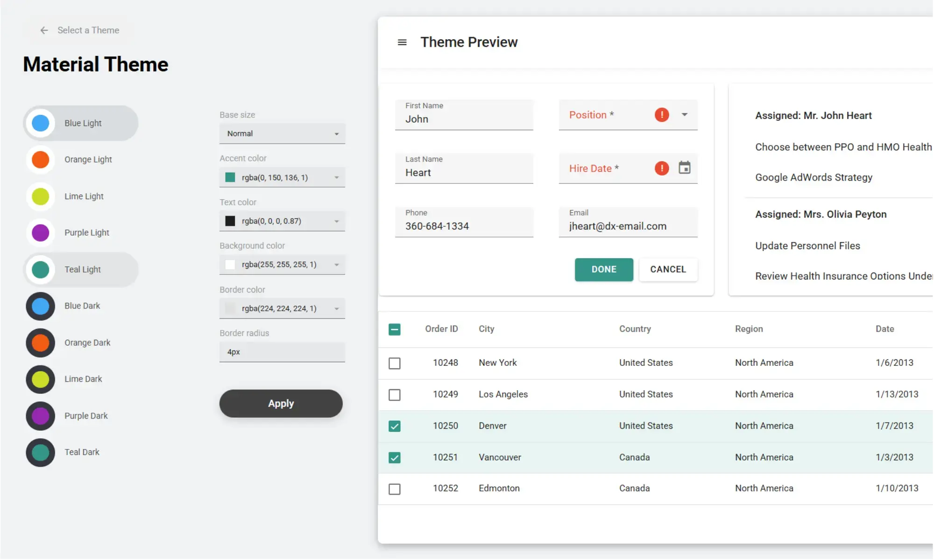Pick the Purple Dark theme icon

[41, 416]
